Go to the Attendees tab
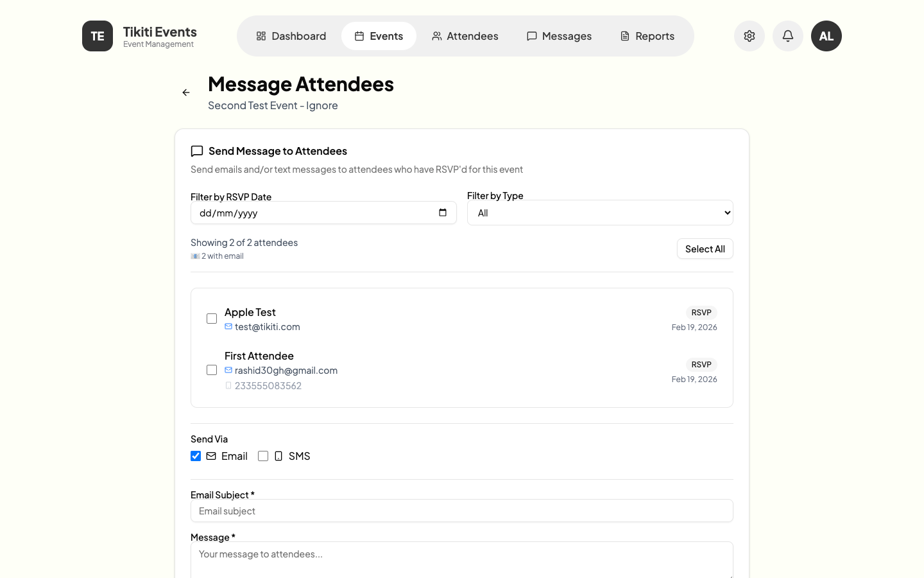 coord(465,36)
